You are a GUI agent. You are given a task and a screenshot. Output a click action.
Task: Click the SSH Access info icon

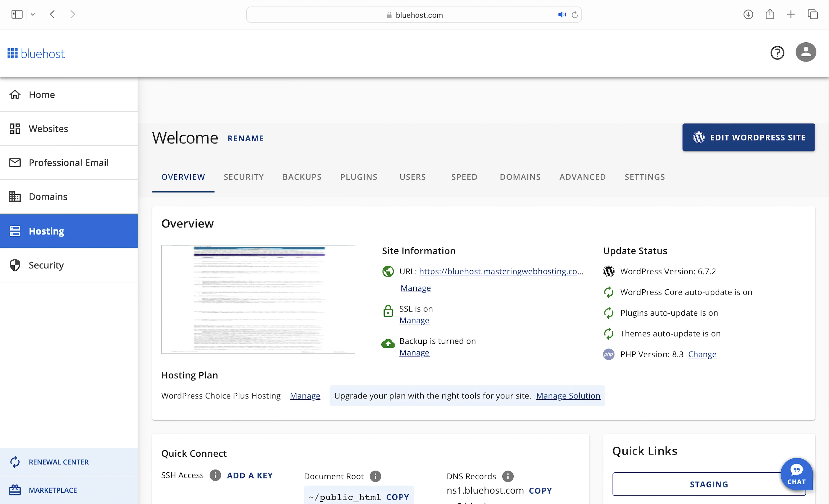pyautogui.click(x=215, y=475)
